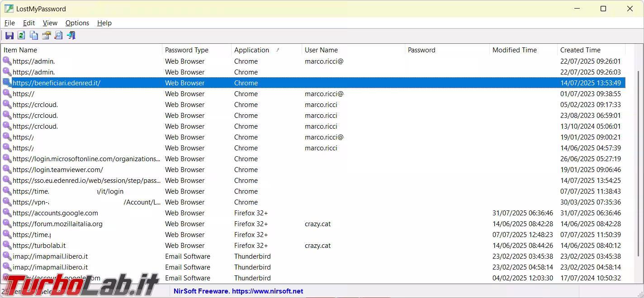Sort by the Item Name column header
The width and height of the screenshot is (644, 298).
tap(20, 50)
